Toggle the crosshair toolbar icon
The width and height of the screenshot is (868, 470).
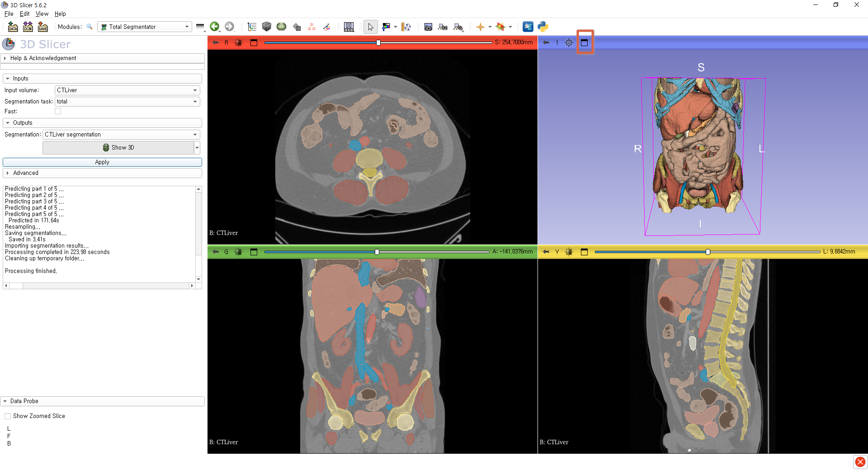[480, 27]
